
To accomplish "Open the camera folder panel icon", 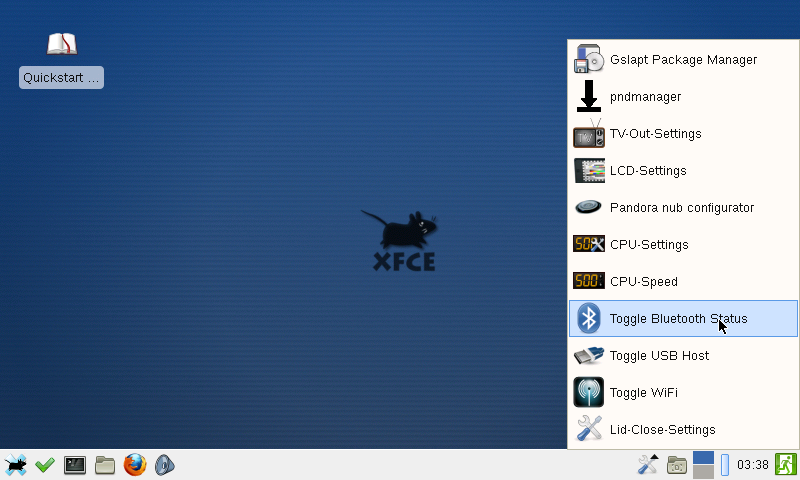I will tap(677, 465).
